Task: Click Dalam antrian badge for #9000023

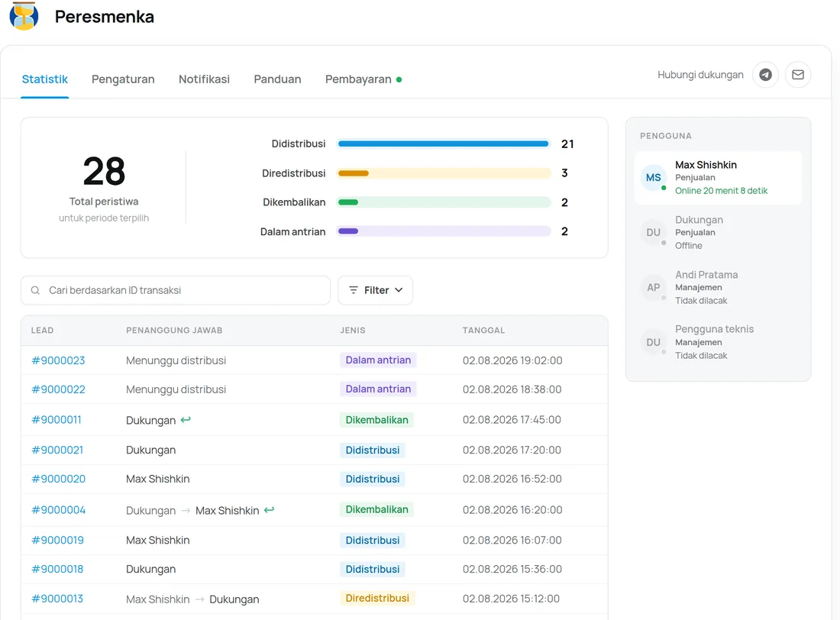Action: [x=378, y=360]
